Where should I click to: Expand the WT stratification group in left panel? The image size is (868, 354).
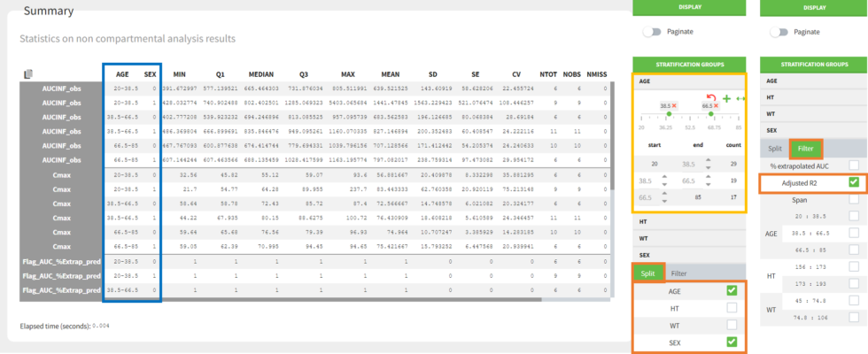[x=645, y=239]
